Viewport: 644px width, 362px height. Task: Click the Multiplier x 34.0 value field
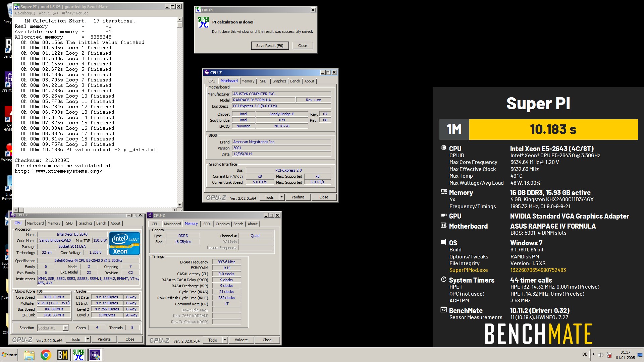click(54, 303)
